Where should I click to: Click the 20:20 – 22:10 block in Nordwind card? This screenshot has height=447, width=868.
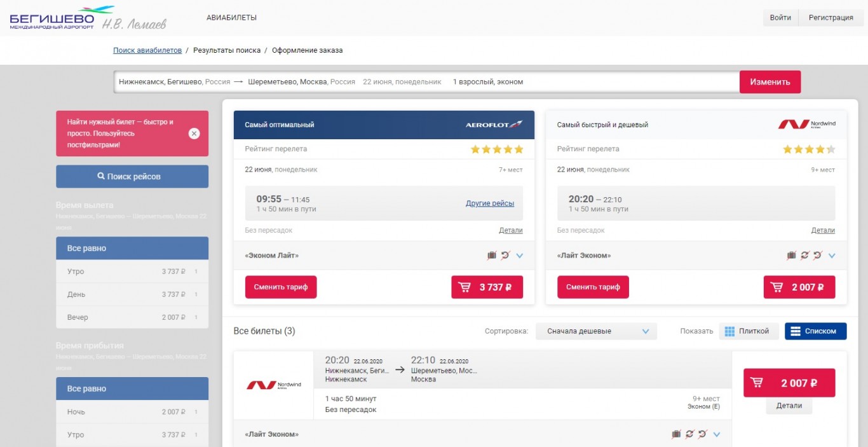pos(696,203)
